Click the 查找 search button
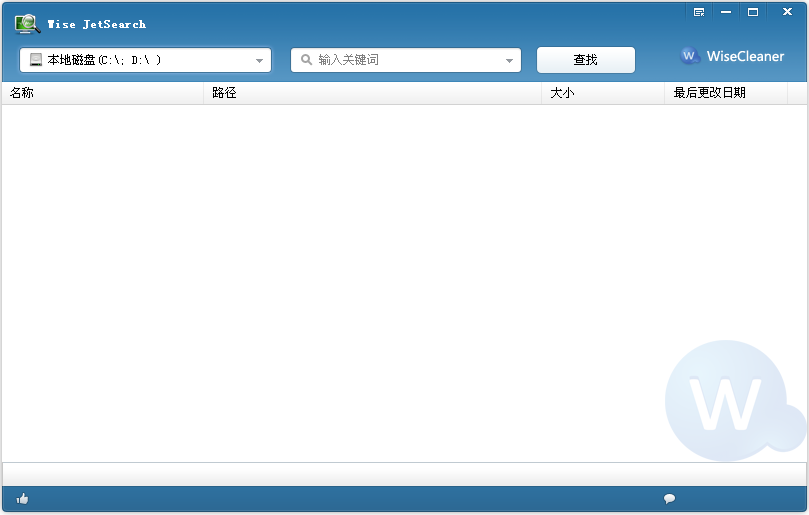The width and height of the screenshot is (809, 515). point(586,60)
